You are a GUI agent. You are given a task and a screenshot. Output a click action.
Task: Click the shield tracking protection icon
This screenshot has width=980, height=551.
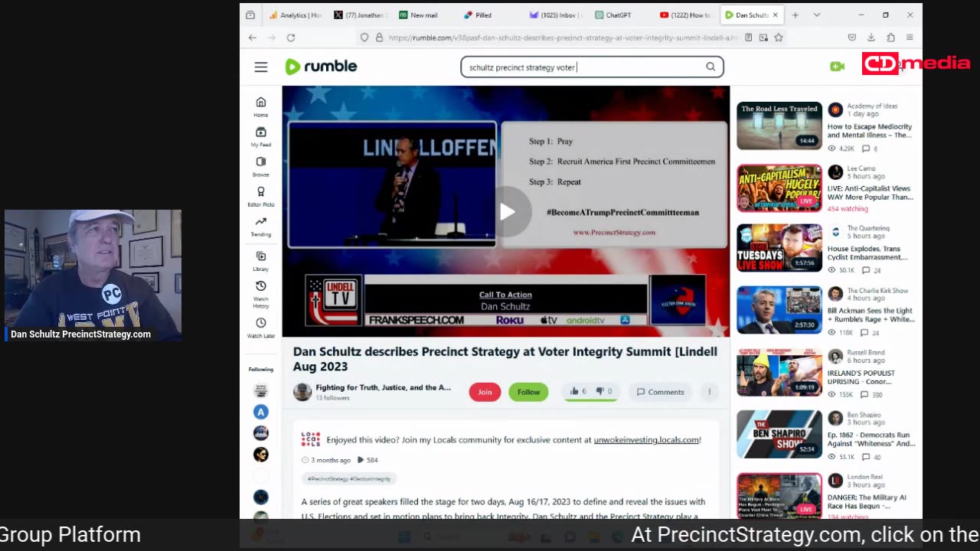coord(364,37)
